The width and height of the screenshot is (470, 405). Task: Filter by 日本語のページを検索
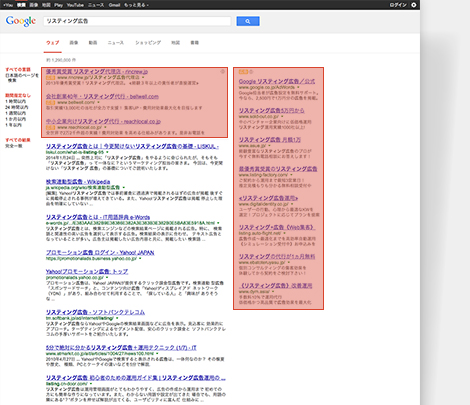pos(22,78)
